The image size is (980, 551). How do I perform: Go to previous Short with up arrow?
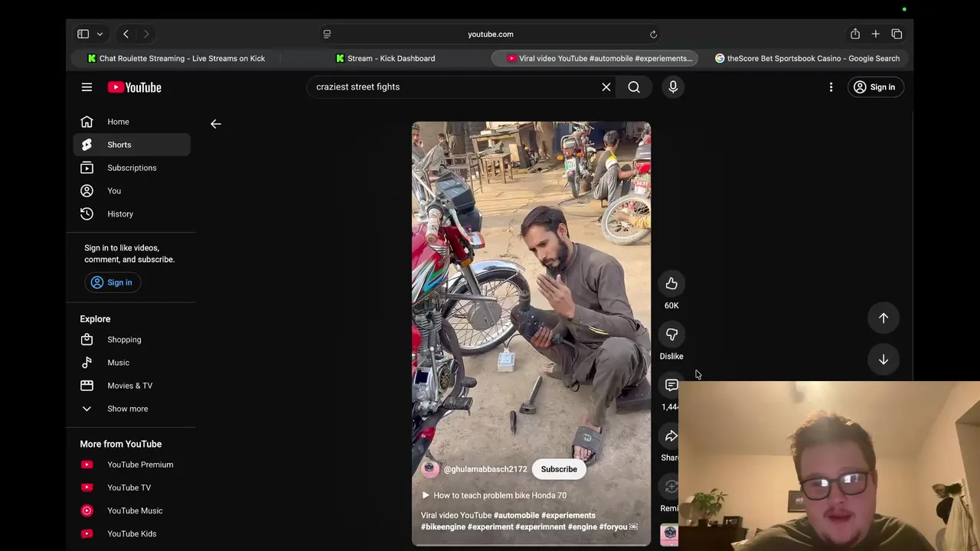[884, 318]
